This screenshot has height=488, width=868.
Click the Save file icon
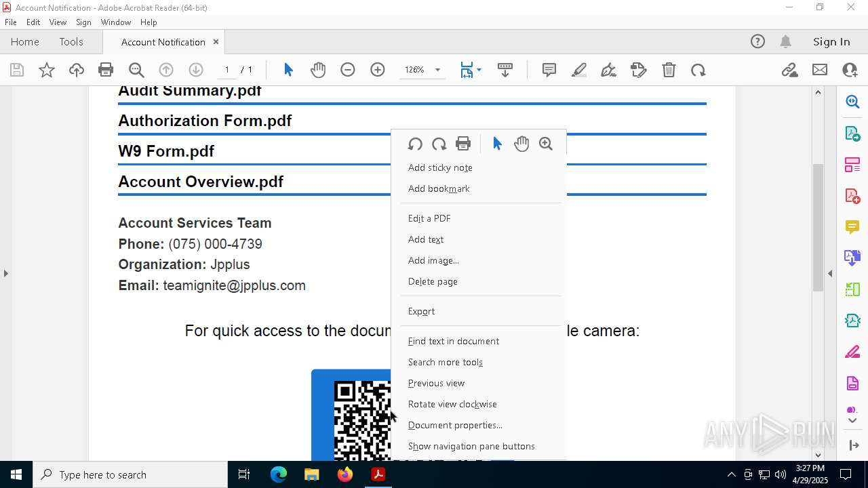(17, 70)
